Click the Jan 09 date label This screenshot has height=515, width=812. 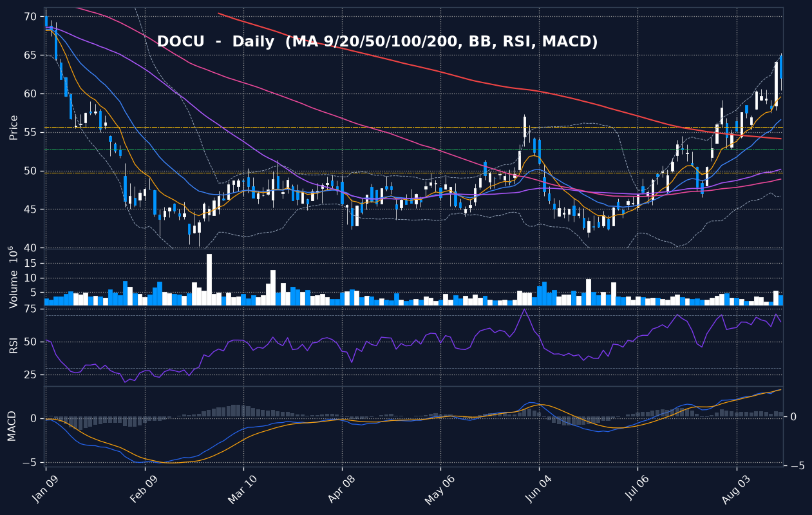[x=44, y=490]
